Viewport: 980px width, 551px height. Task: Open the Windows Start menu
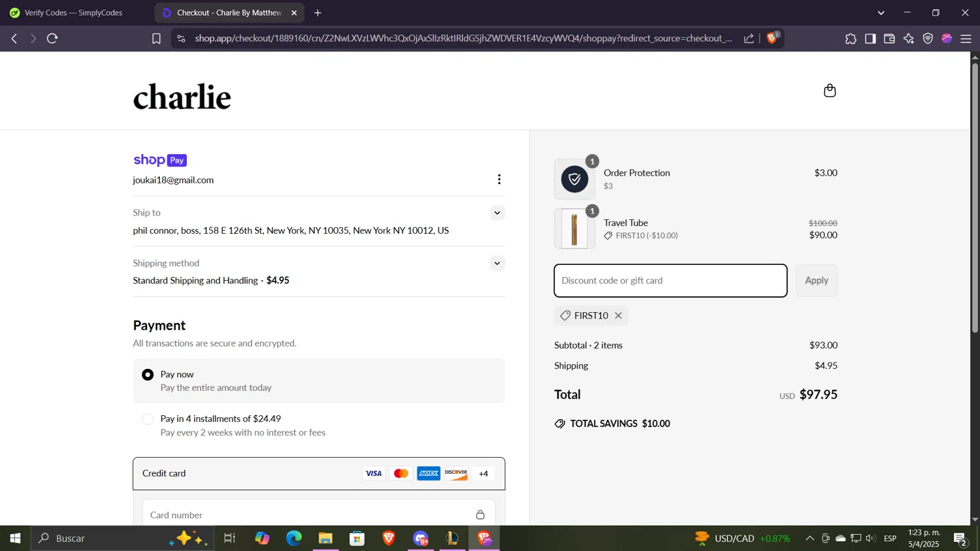15,538
